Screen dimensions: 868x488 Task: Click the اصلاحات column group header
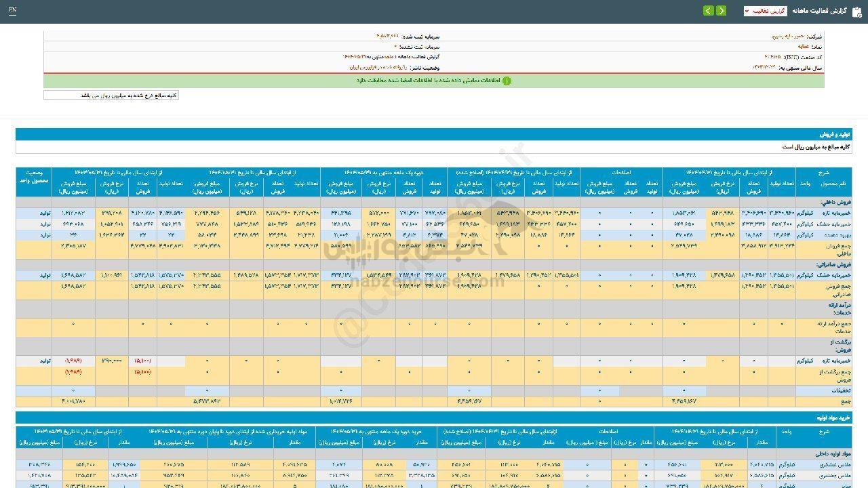pyautogui.click(x=620, y=173)
